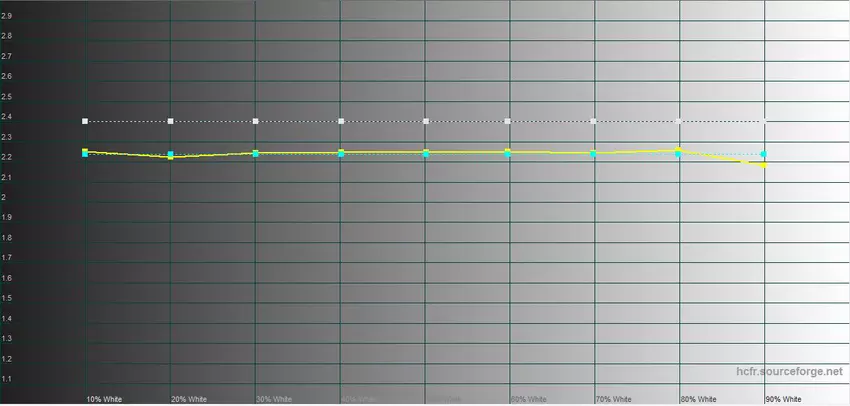850x406 pixels.
Task: Click the 80% White x-axis label
Action: [x=698, y=399]
